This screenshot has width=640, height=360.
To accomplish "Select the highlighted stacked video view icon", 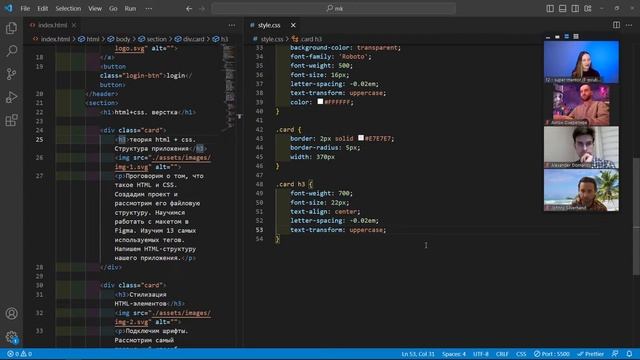I will [x=567, y=37].
